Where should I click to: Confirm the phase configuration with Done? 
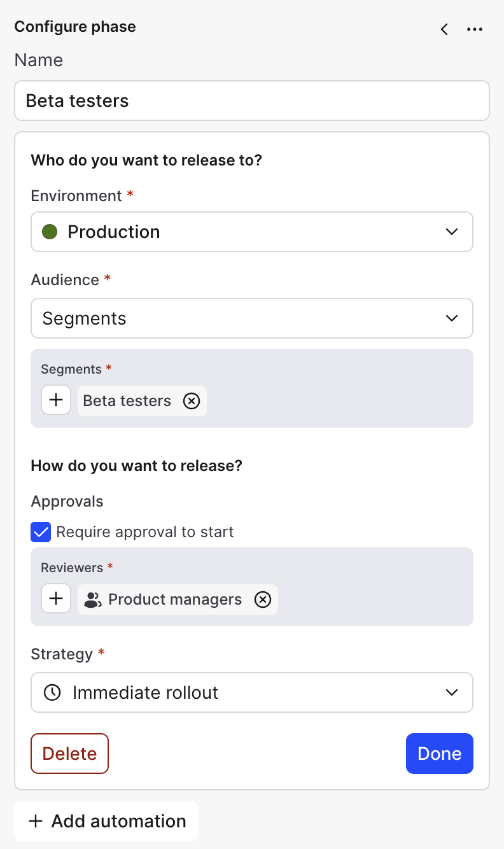439,754
